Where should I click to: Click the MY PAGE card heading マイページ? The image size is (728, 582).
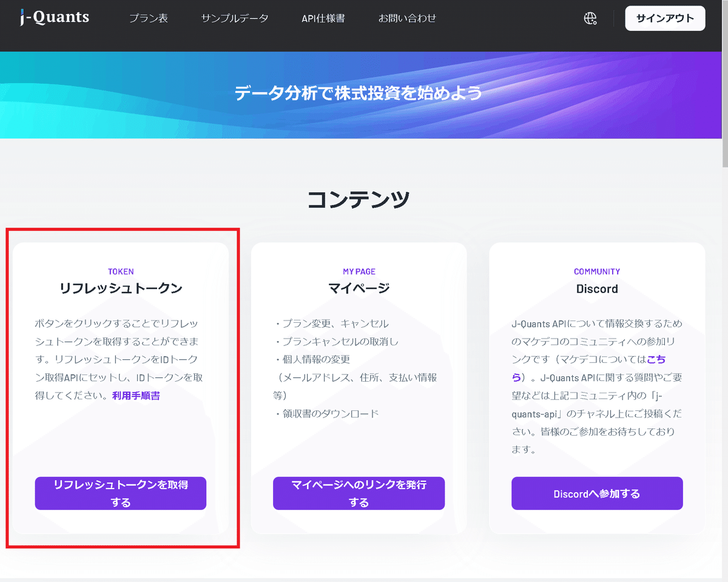coord(359,288)
